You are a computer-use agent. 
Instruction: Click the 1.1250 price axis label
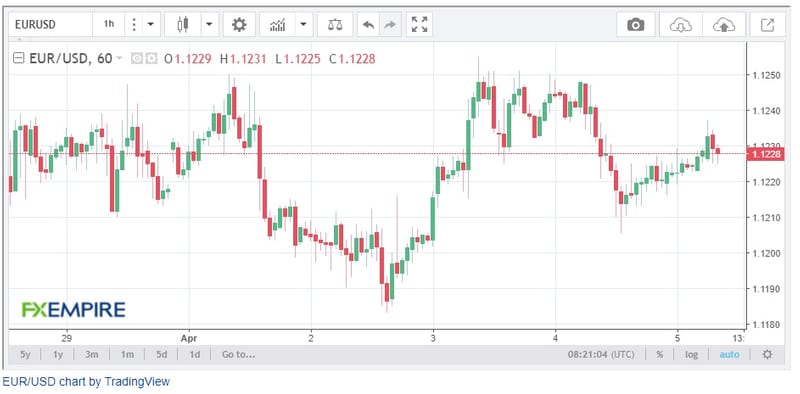tap(766, 75)
